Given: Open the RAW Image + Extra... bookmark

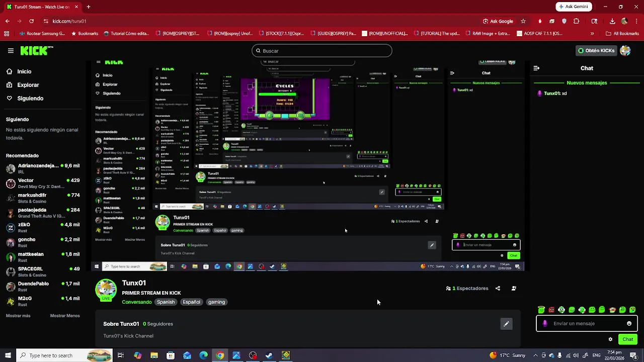Looking at the screenshot, I should [487, 34].
